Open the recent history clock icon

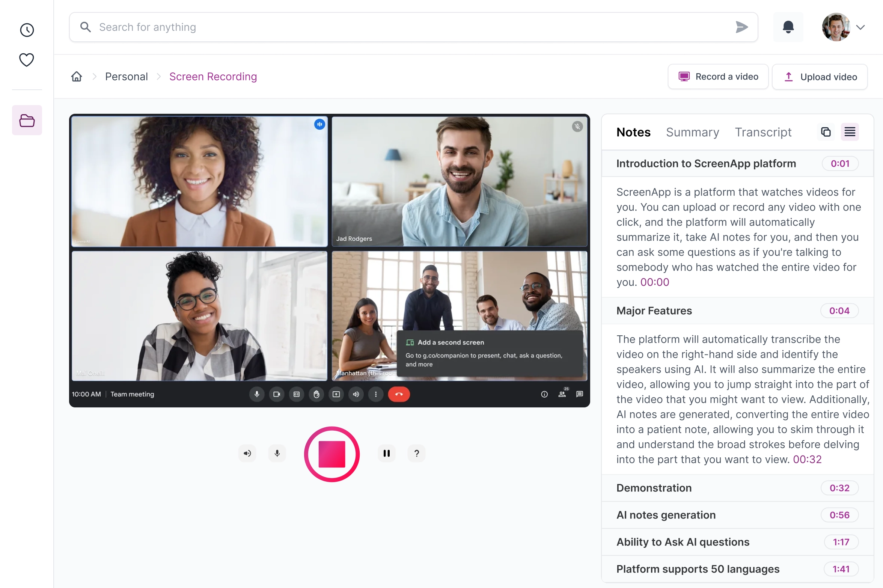click(x=27, y=30)
